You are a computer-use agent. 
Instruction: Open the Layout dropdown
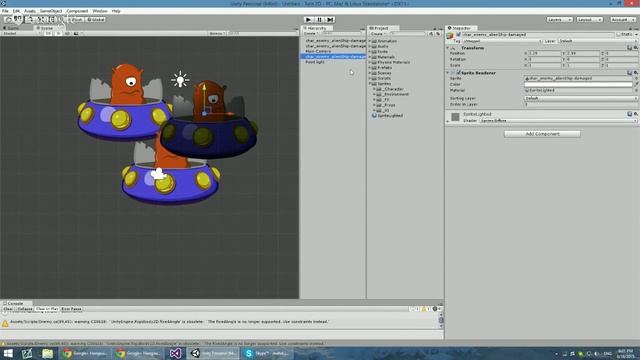click(x=589, y=20)
